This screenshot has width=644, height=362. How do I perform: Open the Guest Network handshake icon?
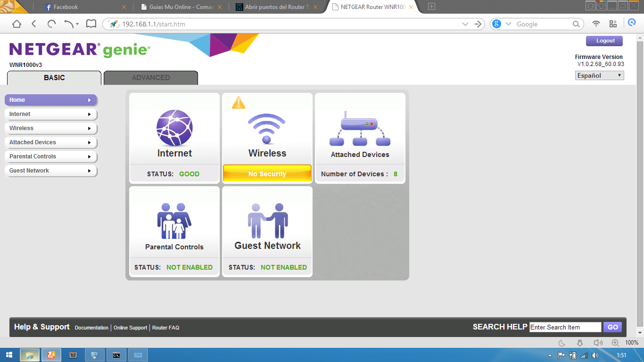coord(267,221)
